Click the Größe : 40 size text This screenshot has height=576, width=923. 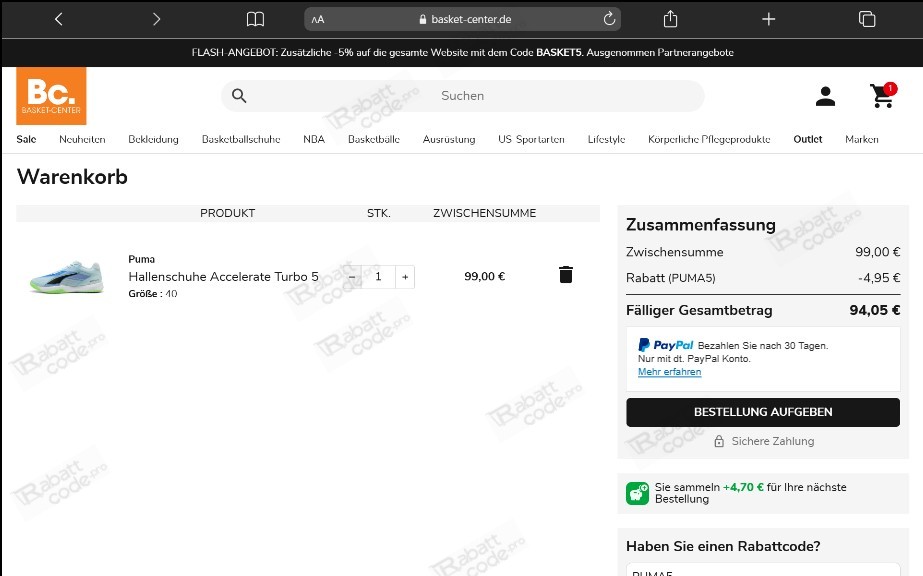(x=152, y=294)
